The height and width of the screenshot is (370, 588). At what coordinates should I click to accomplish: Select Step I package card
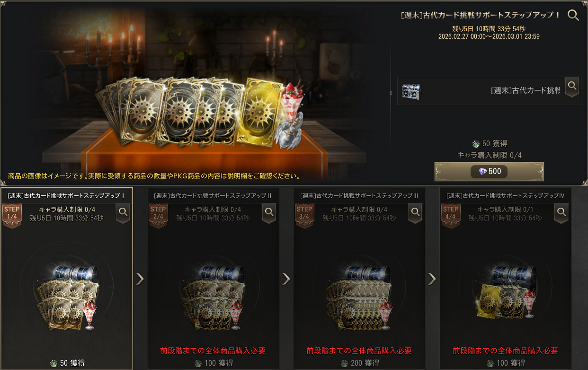pyautogui.click(x=67, y=279)
